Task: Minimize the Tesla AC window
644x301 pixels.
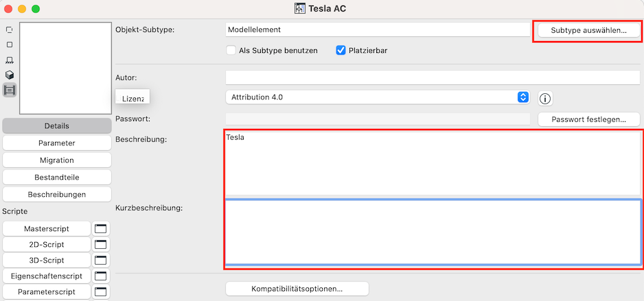Action: coord(22,9)
